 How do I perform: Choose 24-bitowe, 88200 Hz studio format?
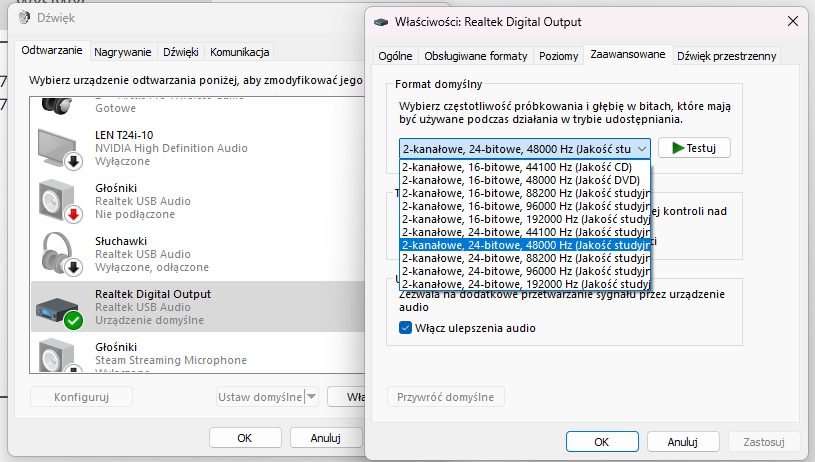point(525,258)
